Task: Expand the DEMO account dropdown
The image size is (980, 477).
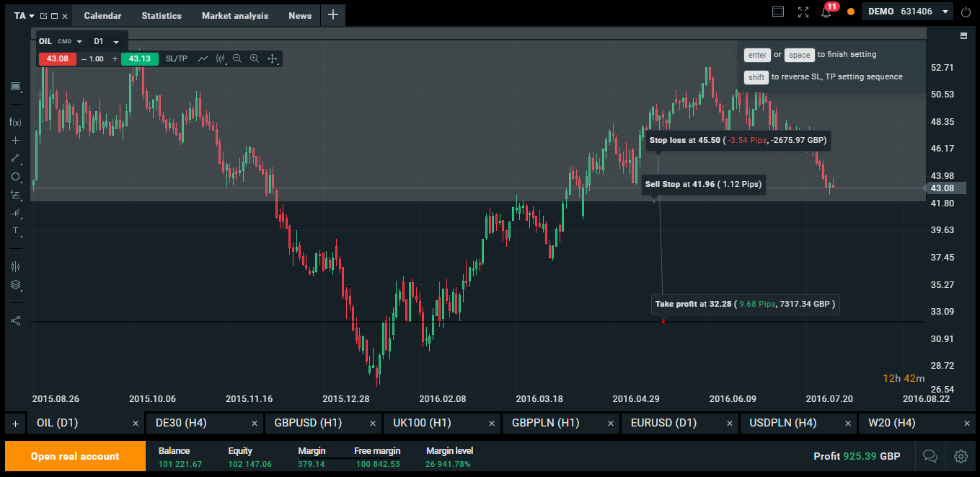Action: [945, 12]
